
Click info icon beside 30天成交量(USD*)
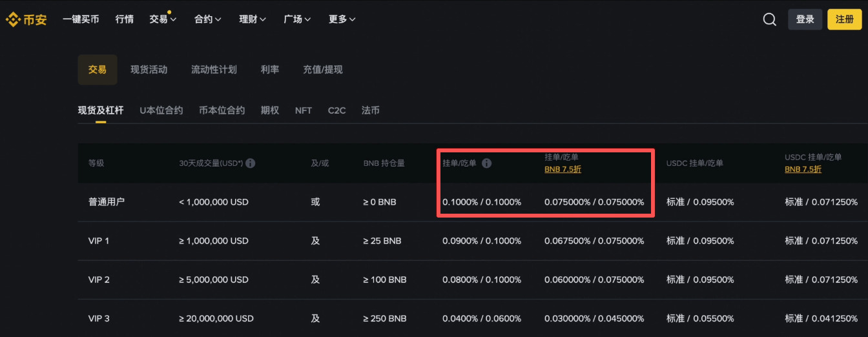point(251,163)
